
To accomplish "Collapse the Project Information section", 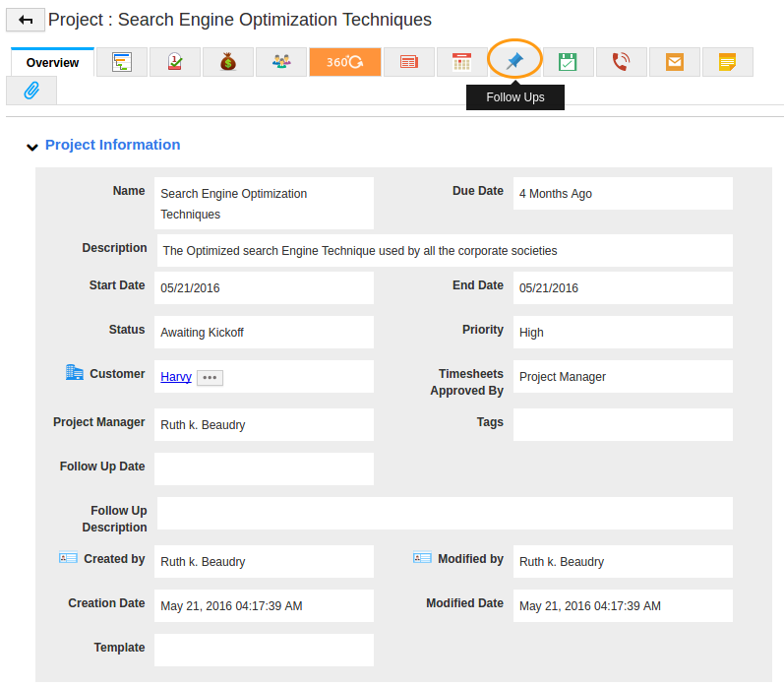I will click(32, 147).
